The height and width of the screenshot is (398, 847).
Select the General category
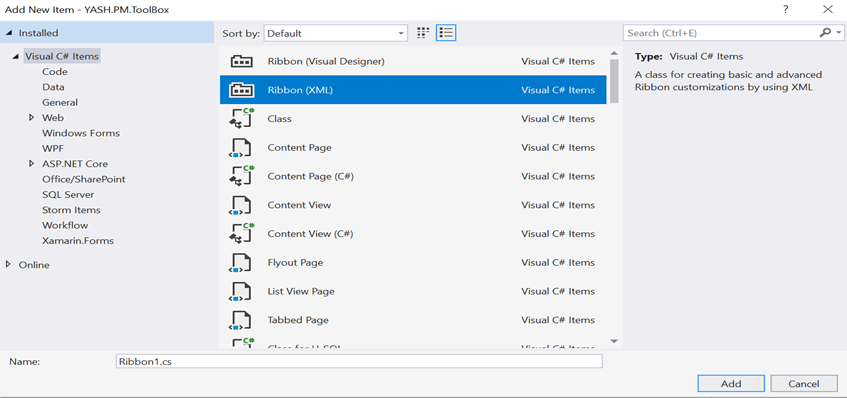60,103
